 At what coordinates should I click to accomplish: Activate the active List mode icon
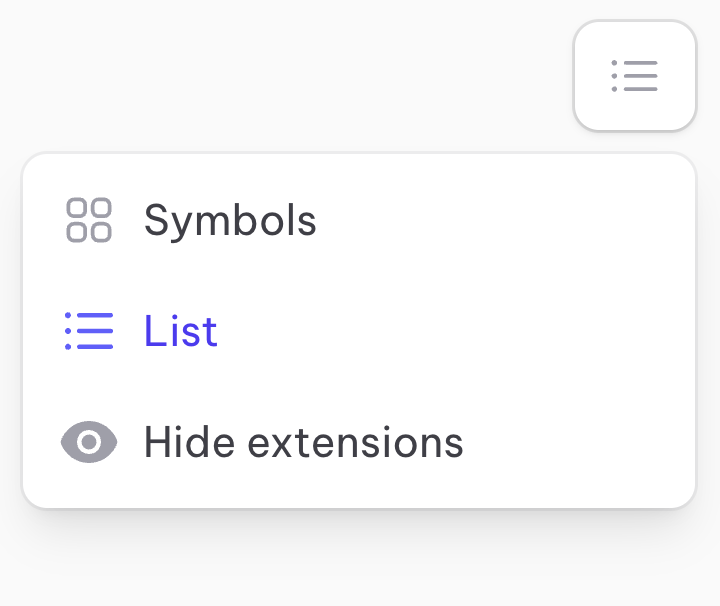89,331
